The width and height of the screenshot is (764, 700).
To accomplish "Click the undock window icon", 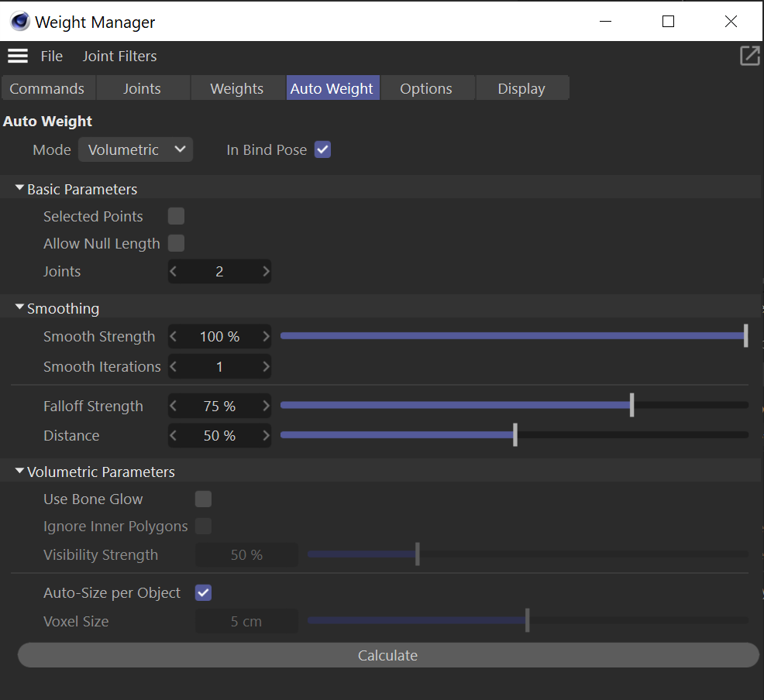I will (x=749, y=56).
